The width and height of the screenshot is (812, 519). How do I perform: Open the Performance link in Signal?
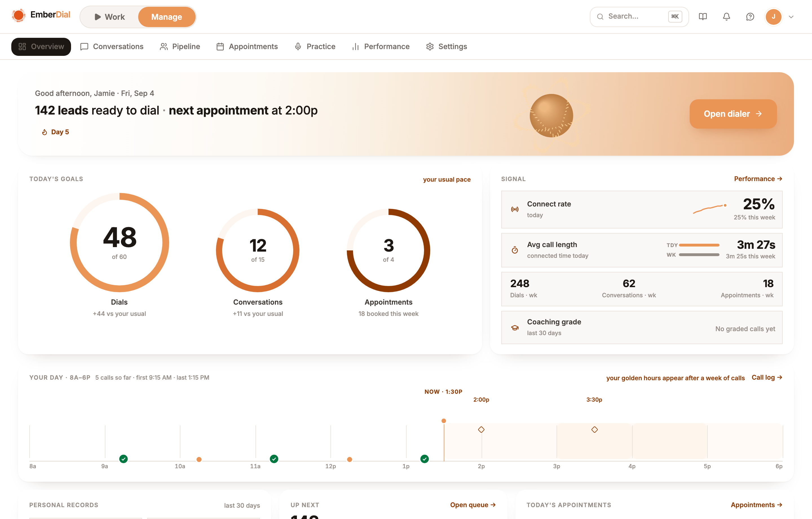[x=758, y=179]
